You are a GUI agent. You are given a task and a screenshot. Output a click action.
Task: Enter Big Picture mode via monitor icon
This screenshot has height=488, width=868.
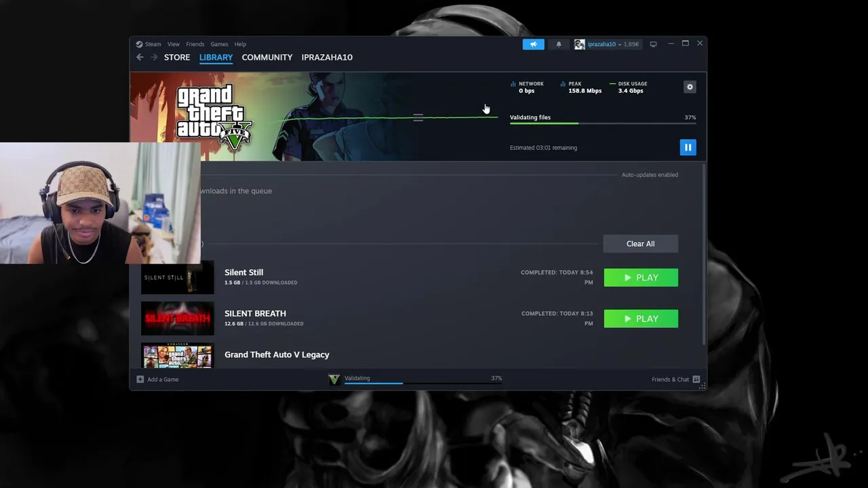653,44
